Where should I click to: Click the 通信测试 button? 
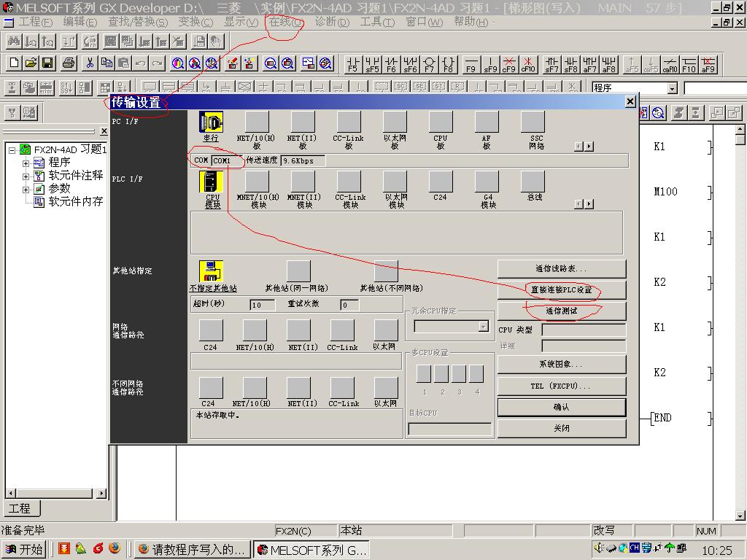(561, 311)
